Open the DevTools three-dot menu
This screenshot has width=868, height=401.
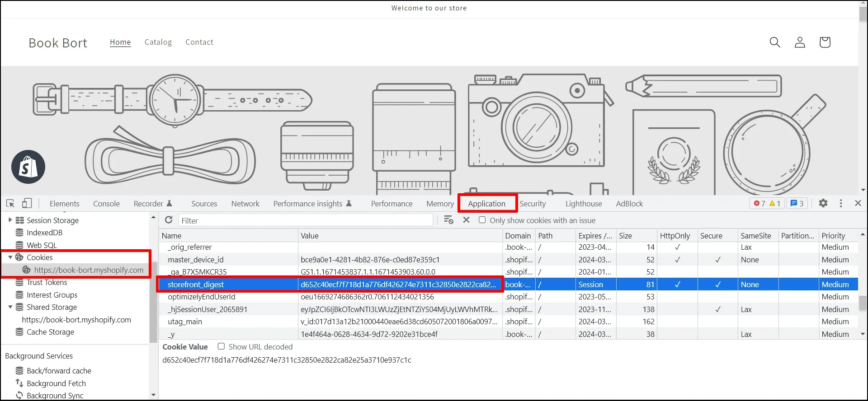tap(841, 203)
